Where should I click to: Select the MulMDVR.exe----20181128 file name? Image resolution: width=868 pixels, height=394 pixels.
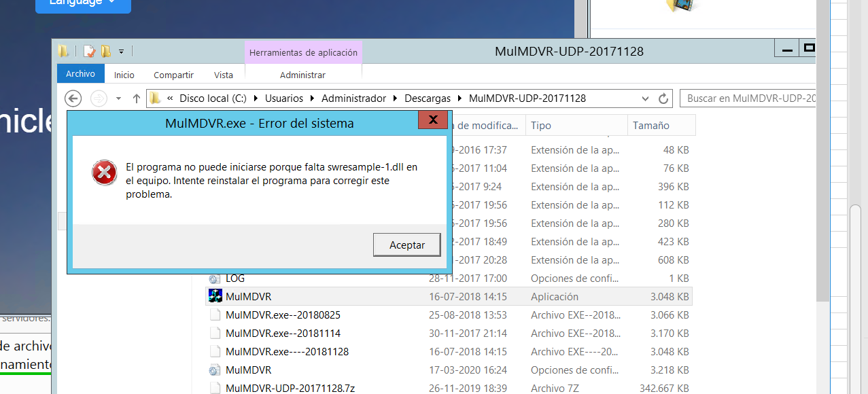click(x=287, y=352)
